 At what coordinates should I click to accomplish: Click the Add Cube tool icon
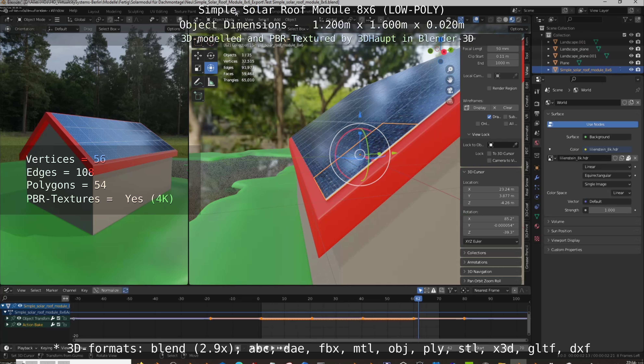pos(198,96)
